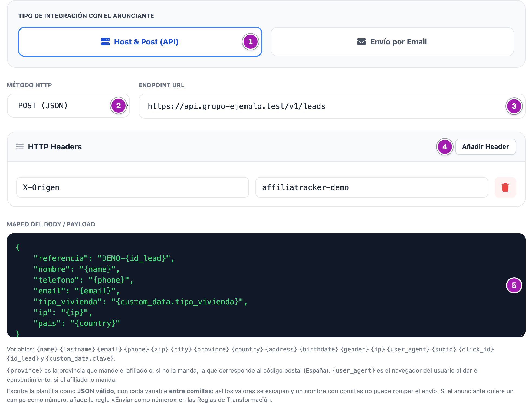Click the "MÉTODO HTTP" label
The height and width of the screenshot is (411, 532).
29,85
